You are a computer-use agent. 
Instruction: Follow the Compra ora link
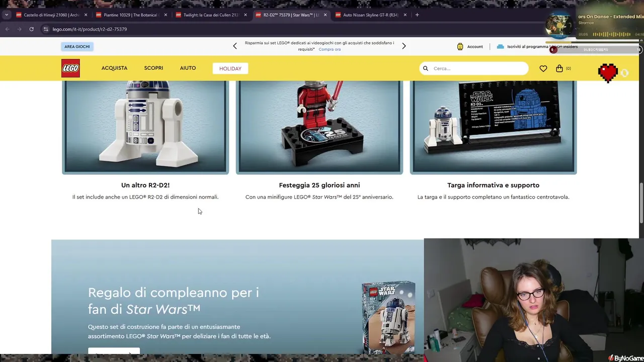(x=330, y=49)
